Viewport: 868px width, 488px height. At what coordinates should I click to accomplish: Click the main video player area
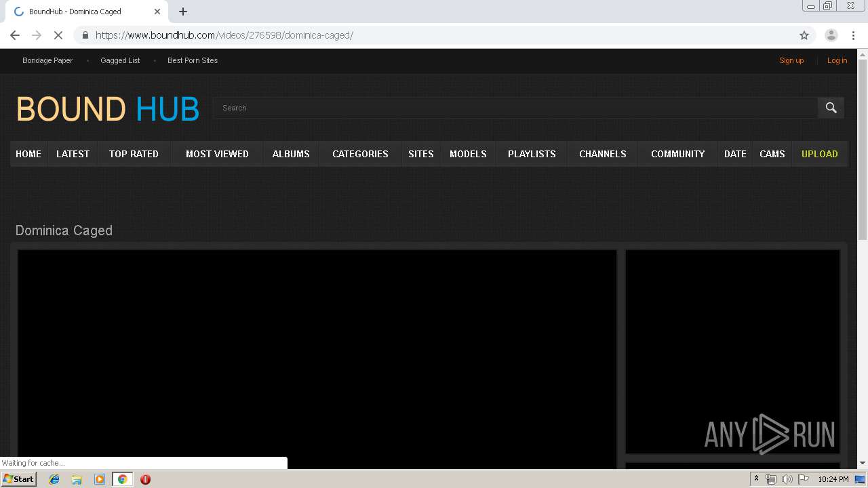point(317,359)
